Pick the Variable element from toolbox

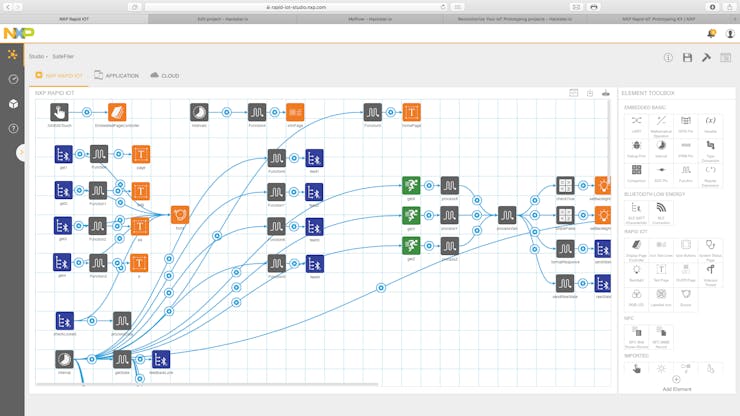pyautogui.click(x=710, y=124)
